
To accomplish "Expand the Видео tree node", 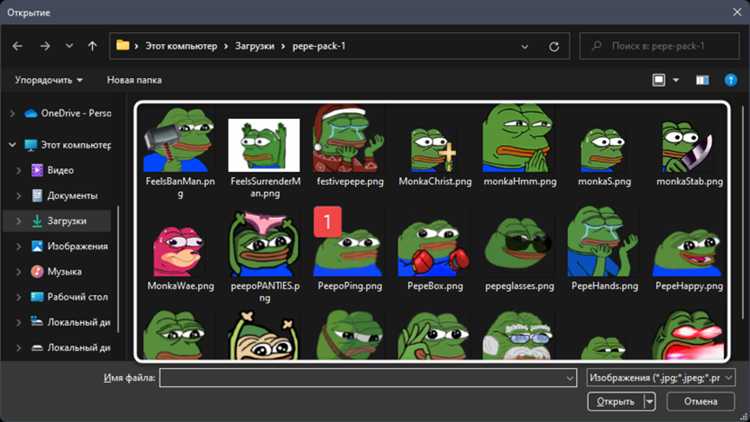I will pyautogui.click(x=19, y=170).
